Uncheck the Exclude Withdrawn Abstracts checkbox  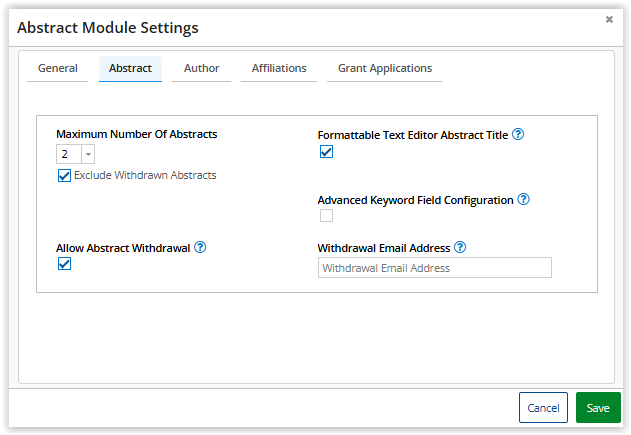coord(64,176)
